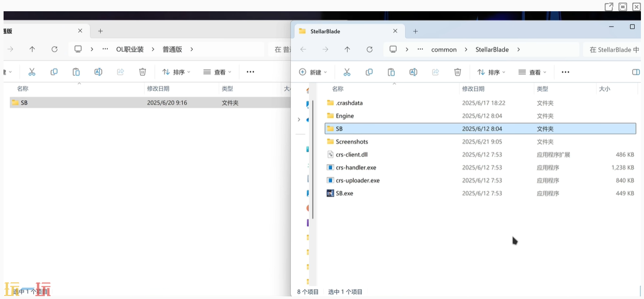Click breadcrumb ellipsis in StellarBlade address bar

(x=420, y=50)
